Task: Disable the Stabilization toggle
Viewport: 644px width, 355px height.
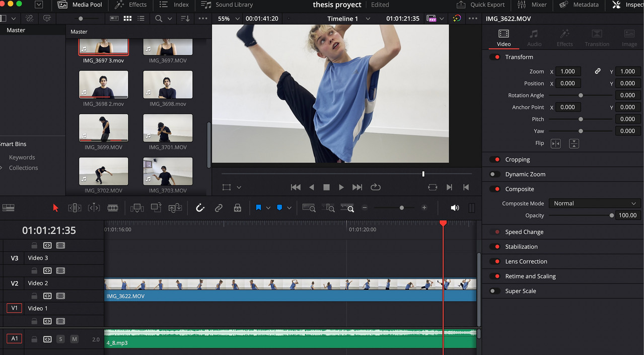Action: (495, 247)
